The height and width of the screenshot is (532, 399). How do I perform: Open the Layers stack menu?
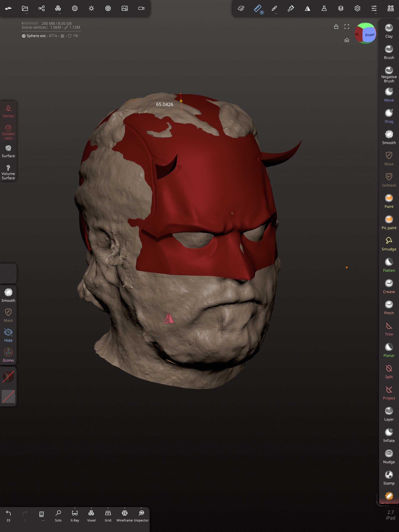point(341,9)
